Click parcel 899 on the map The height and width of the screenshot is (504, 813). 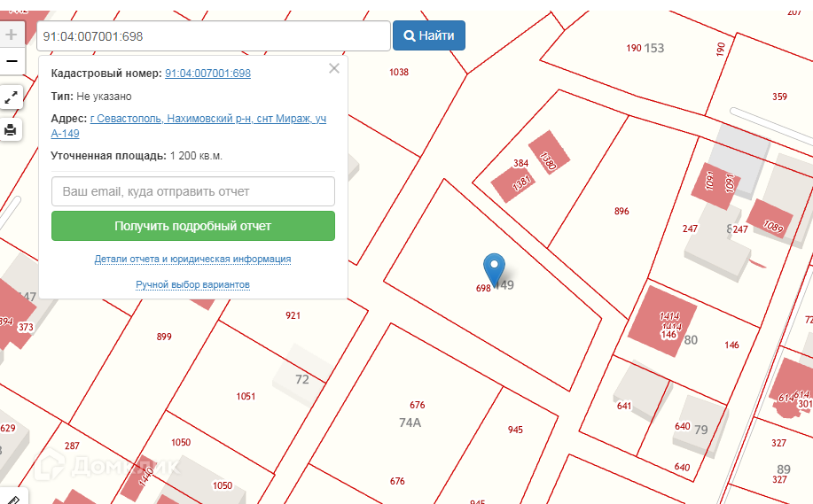pos(164,337)
